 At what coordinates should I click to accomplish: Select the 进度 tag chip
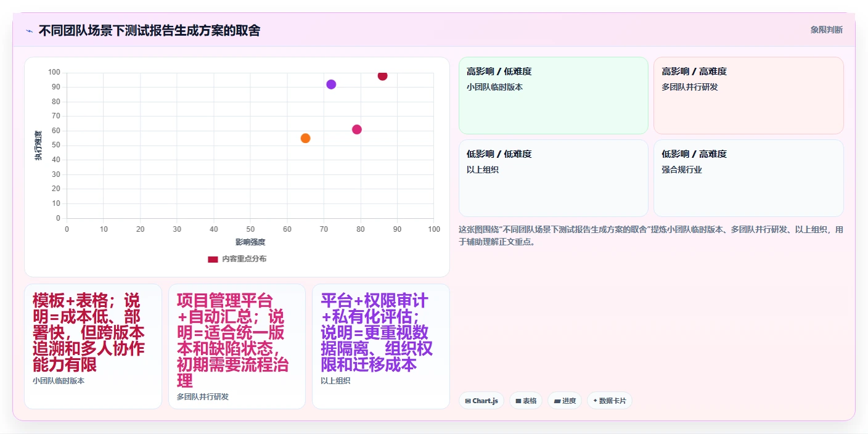point(565,401)
